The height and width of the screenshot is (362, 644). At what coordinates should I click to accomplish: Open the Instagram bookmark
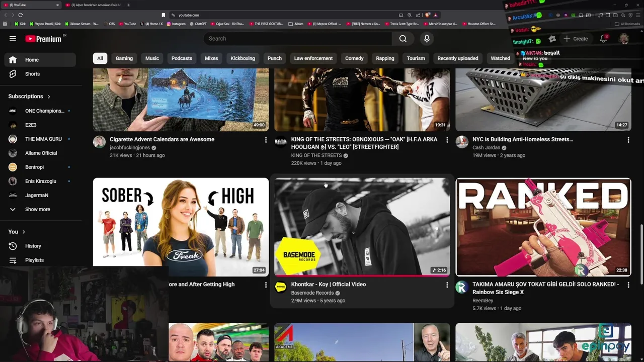(176, 24)
